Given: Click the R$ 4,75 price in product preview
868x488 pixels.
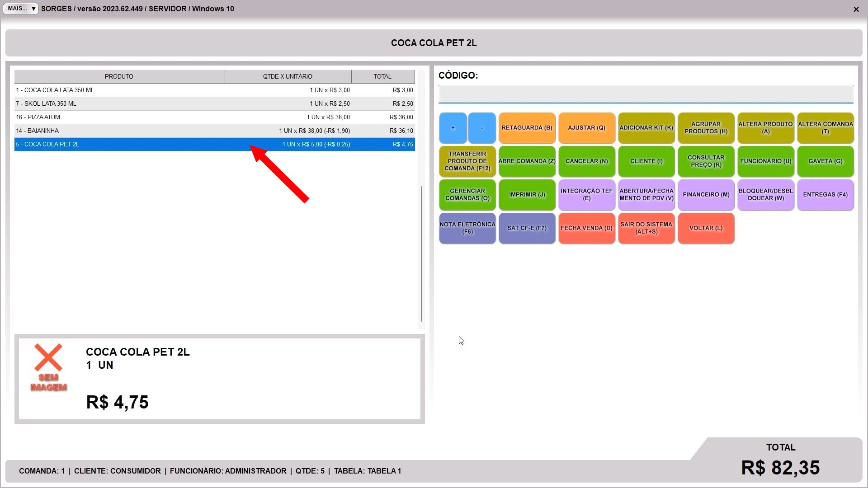Looking at the screenshot, I should [118, 402].
